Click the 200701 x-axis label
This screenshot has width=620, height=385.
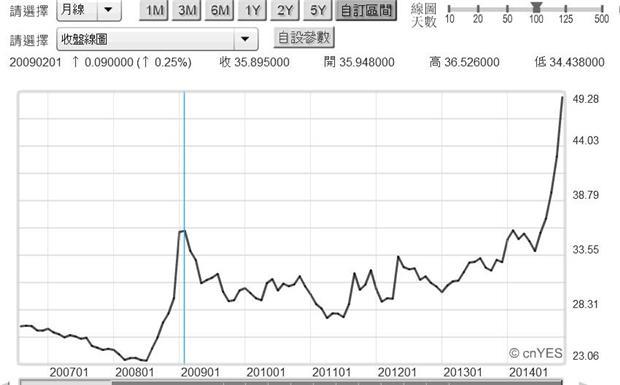coord(69,372)
